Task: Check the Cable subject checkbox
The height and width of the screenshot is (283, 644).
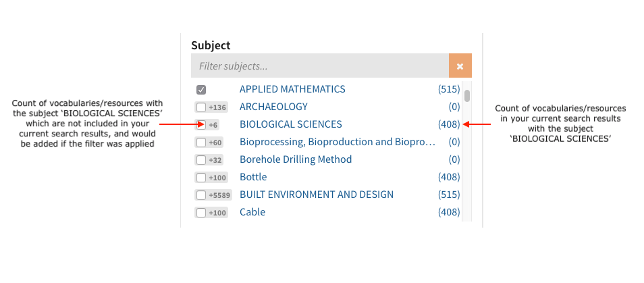Action: coord(201,213)
